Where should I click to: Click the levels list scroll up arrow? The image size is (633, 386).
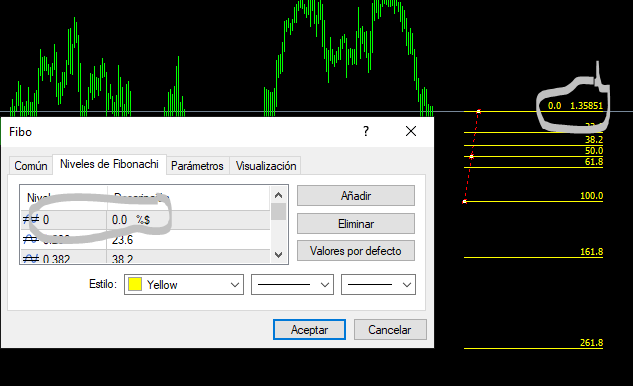click(x=279, y=195)
